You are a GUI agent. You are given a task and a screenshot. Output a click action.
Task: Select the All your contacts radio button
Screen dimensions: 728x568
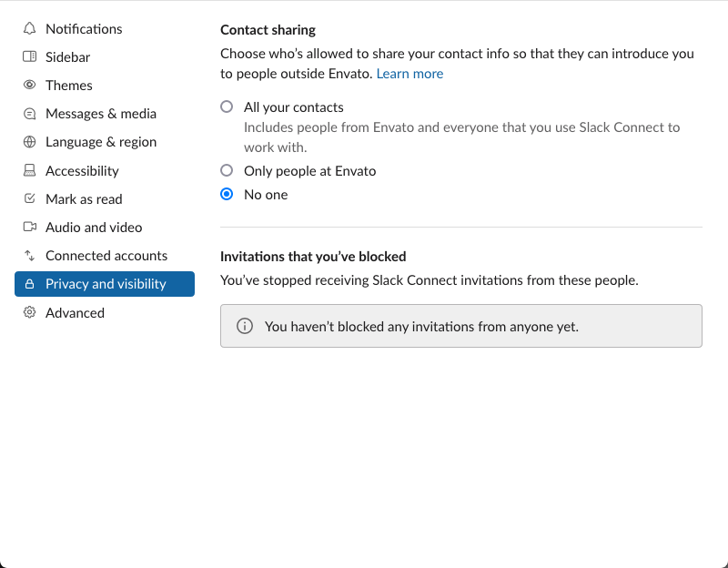(227, 106)
